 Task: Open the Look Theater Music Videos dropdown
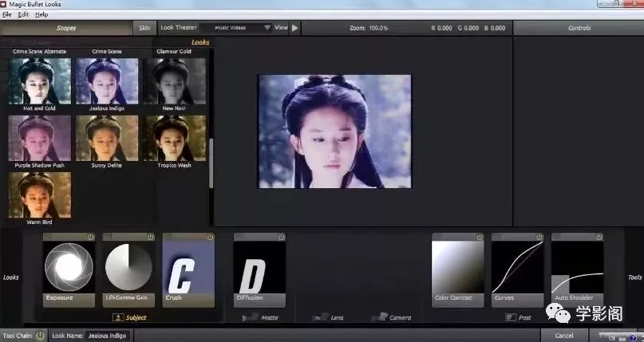(x=235, y=28)
